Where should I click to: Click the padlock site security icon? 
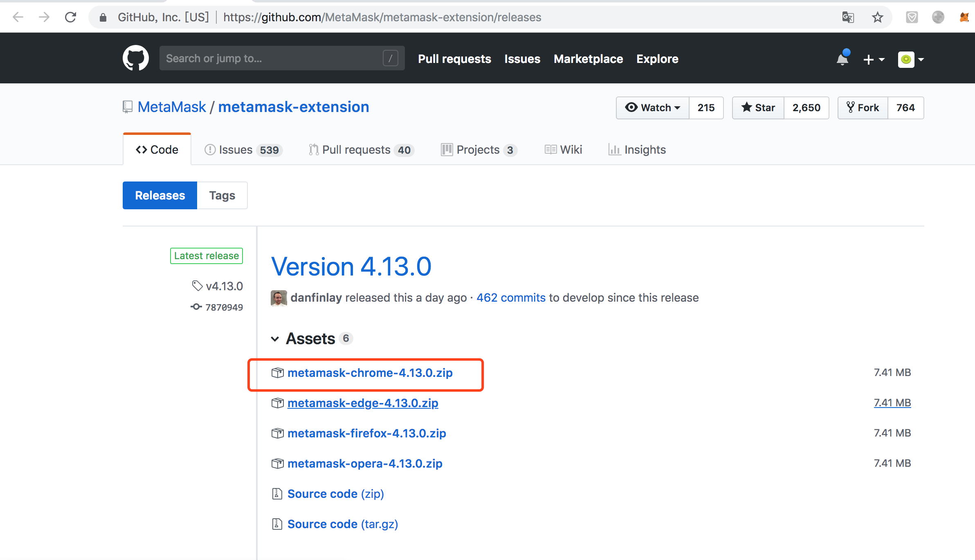pyautogui.click(x=103, y=17)
